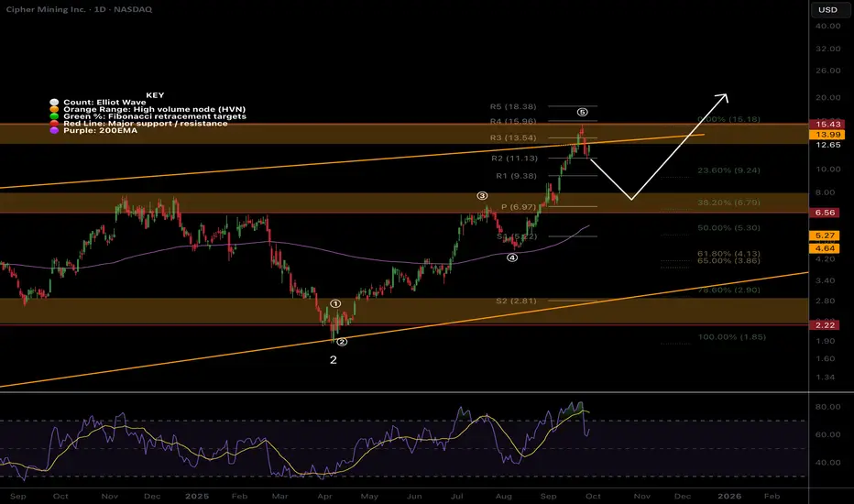
Task: Click the 2.22 red price label
Action: [x=825, y=325]
